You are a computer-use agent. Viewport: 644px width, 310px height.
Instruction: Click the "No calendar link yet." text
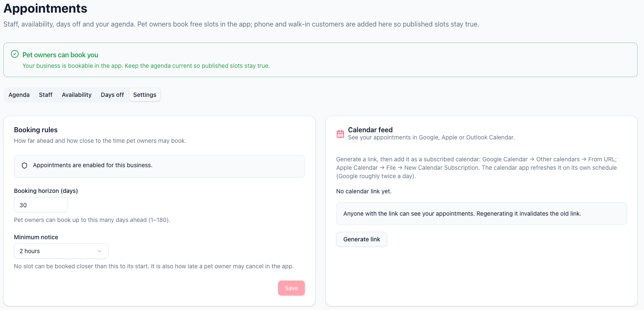coord(364,191)
